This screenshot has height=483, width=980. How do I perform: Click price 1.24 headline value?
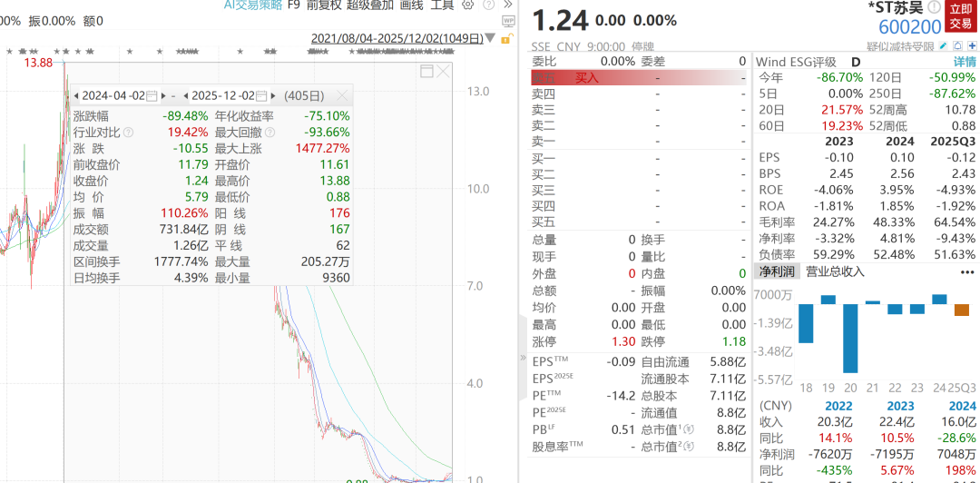click(560, 21)
